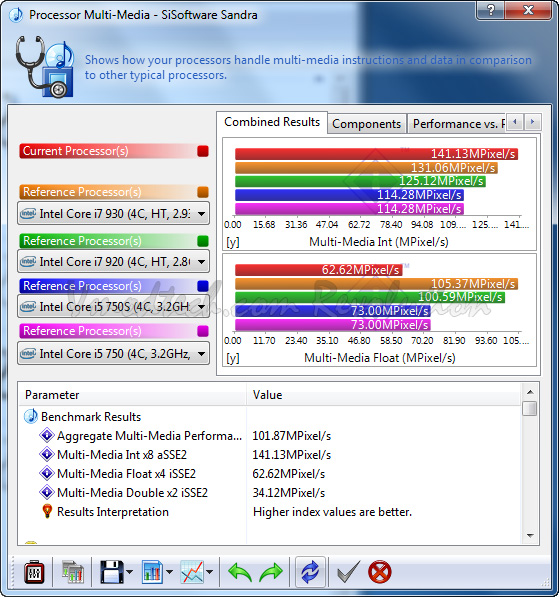This screenshot has width=559, height=597.
Task: Click the green 125.12MPixel/s Int bar
Action: click(x=360, y=181)
